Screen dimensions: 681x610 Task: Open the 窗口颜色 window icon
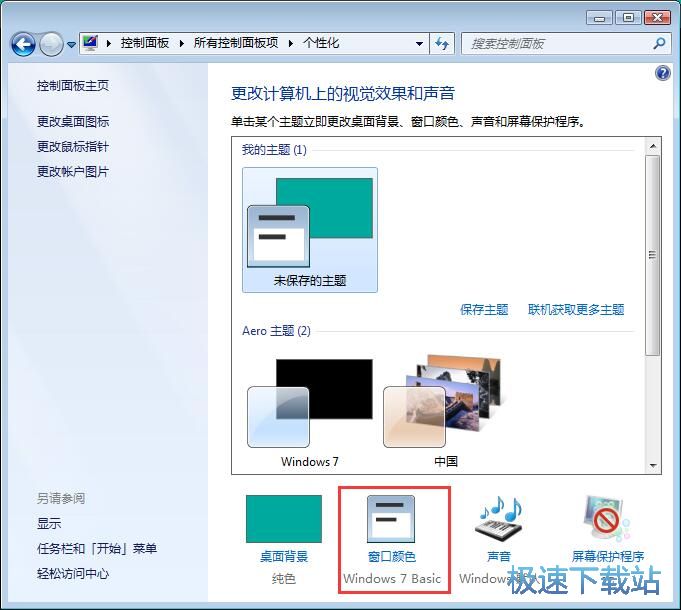point(391,519)
